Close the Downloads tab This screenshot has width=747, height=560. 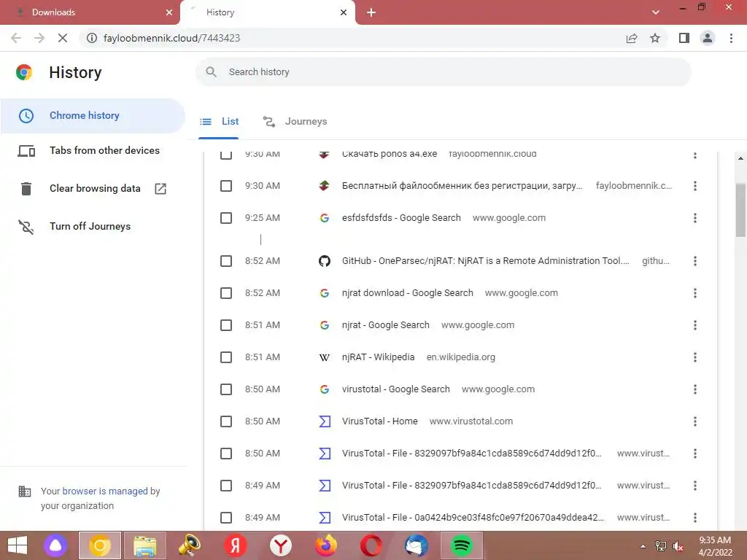169,12
